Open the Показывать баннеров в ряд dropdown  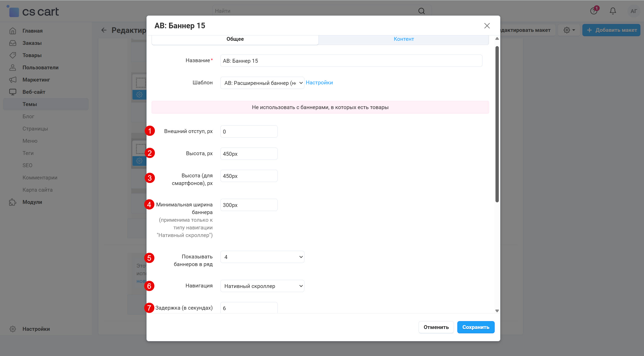262,257
